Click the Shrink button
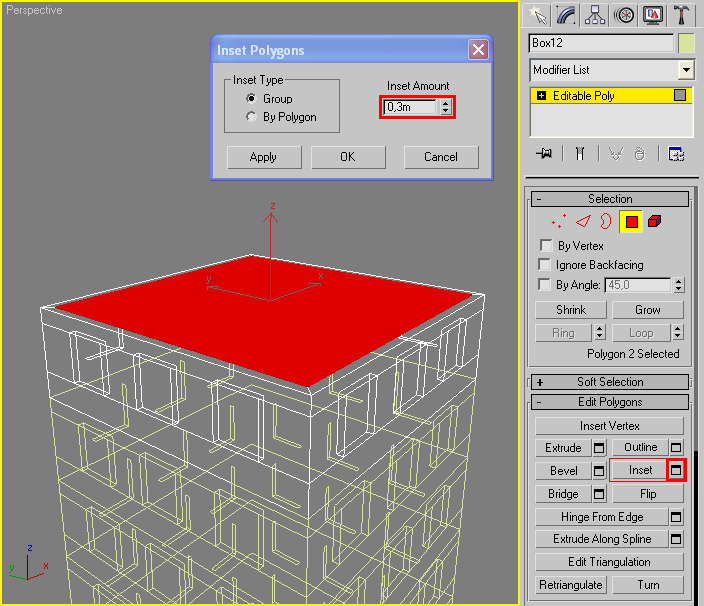Screen dimensions: 704x606 [x=571, y=310]
